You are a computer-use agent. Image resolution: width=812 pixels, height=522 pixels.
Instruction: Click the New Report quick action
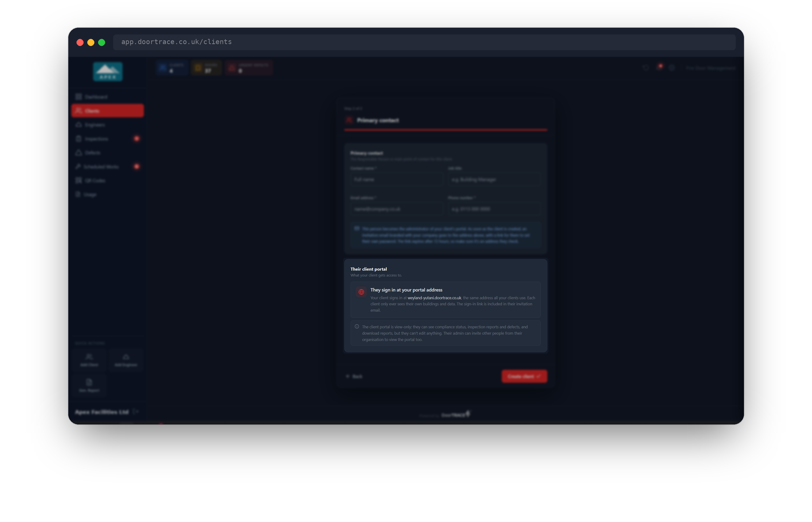pos(89,385)
